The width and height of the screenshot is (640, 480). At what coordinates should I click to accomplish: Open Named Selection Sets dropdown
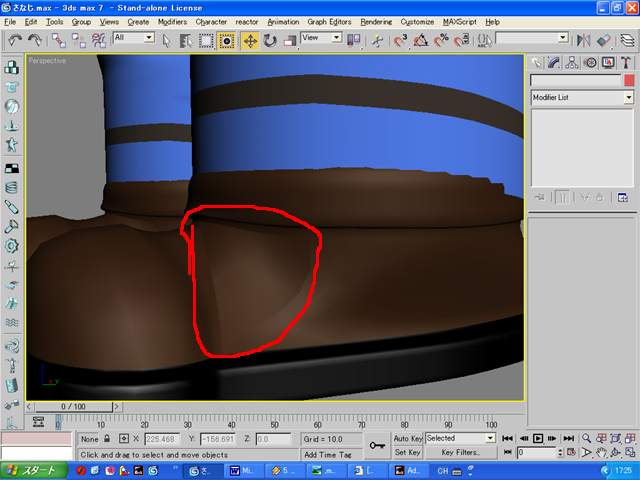coord(563,38)
